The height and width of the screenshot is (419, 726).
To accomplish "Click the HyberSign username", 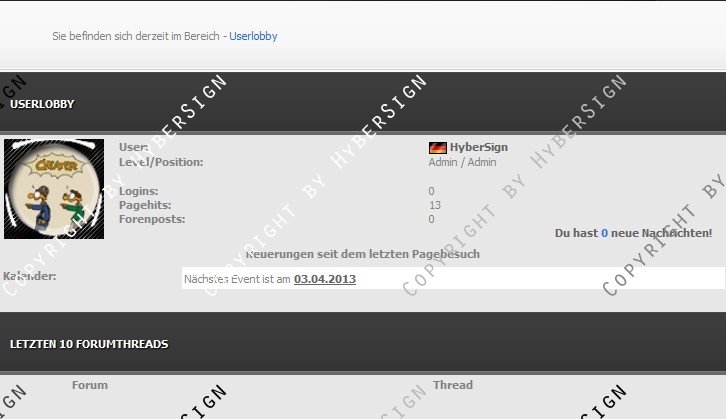I will click(x=478, y=147).
